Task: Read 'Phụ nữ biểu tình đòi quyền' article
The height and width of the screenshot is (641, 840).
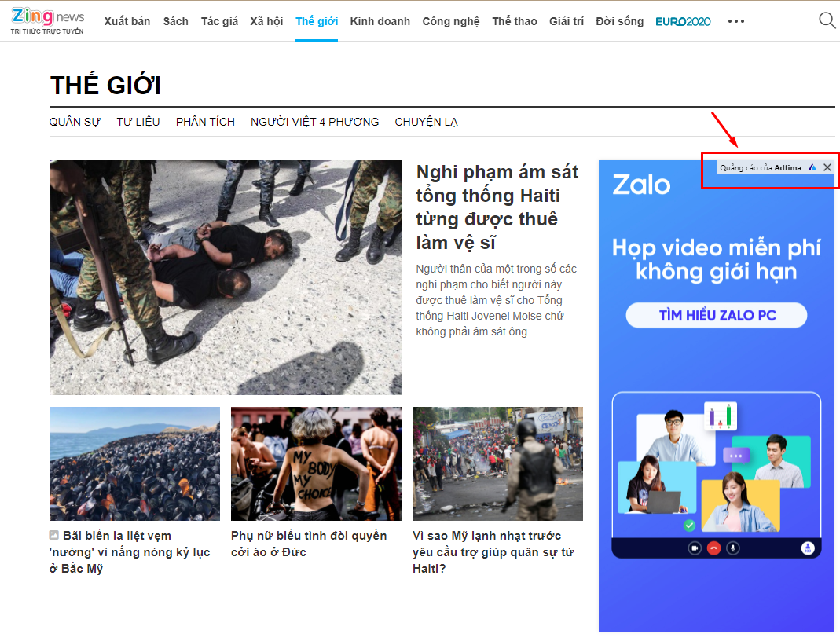Action: [309, 544]
